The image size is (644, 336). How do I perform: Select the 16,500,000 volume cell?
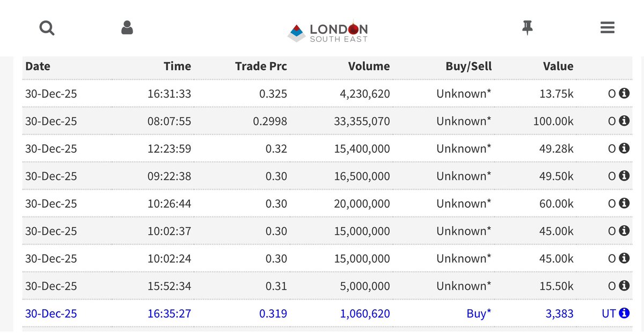point(361,176)
